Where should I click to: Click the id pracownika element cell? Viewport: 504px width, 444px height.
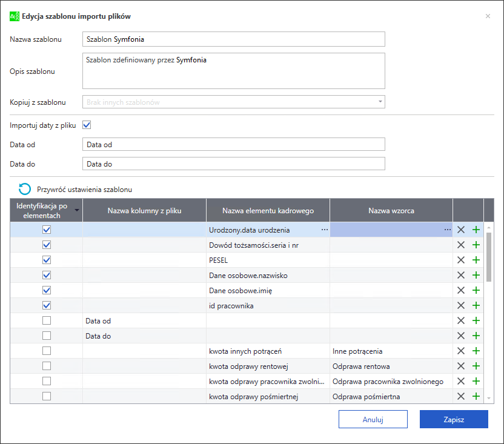click(268, 305)
